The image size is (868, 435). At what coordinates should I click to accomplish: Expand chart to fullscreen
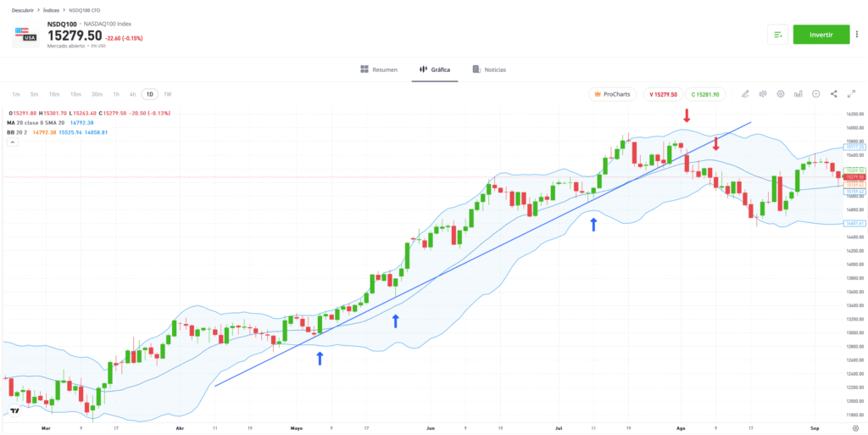pyautogui.click(x=851, y=94)
